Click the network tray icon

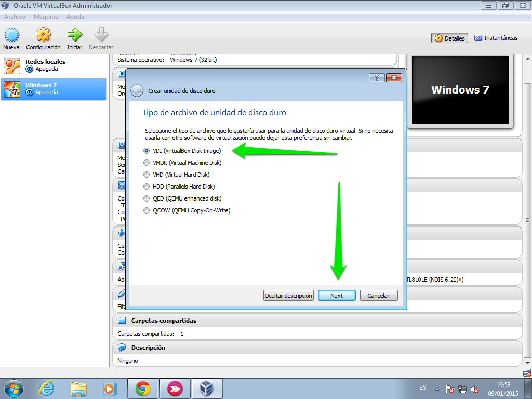click(462, 390)
